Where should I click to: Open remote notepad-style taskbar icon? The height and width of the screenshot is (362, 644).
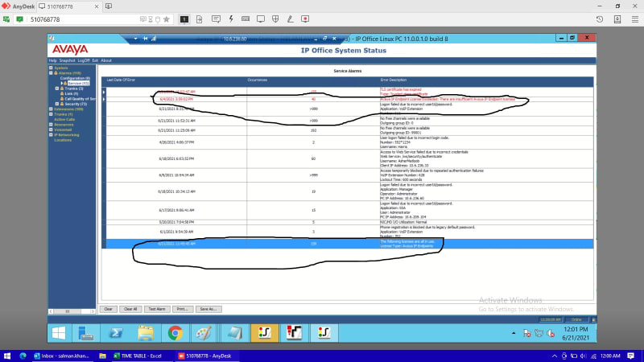click(x=234, y=333)
